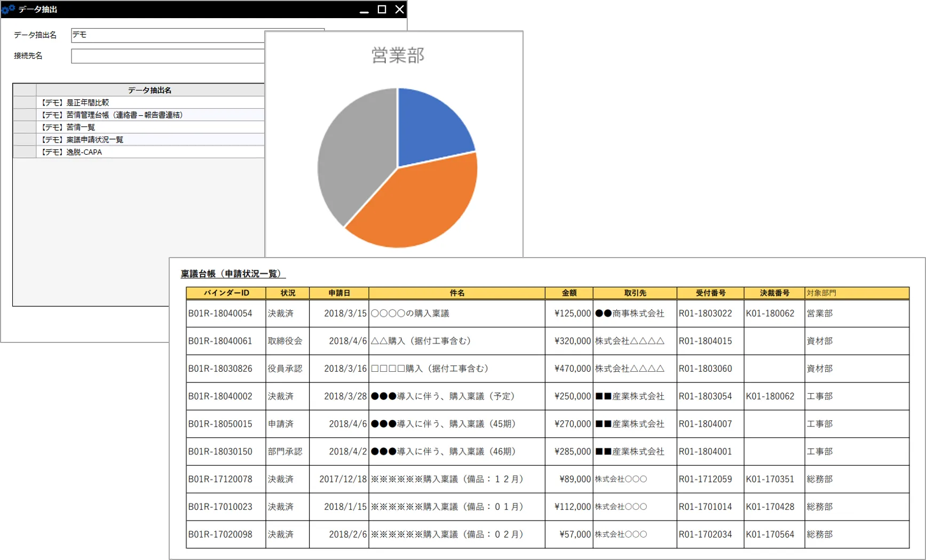Click the 状況 column header
Viewport: 926px width, 560px height.
point(288,293)
